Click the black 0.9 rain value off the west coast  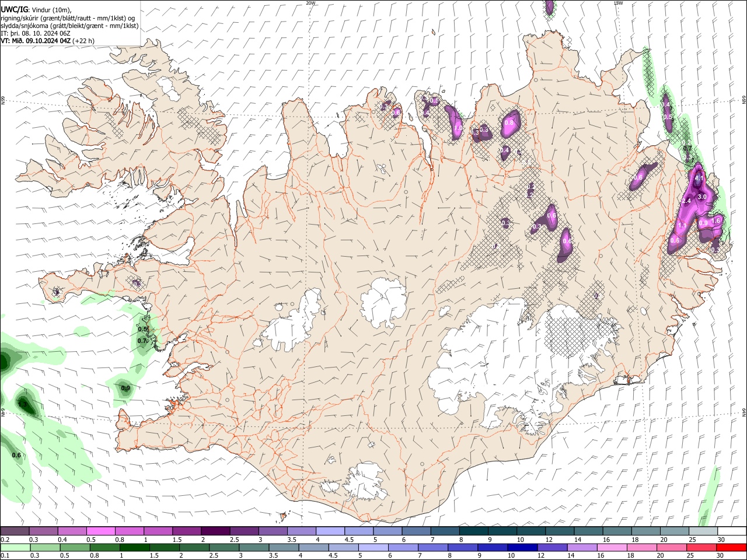(125, 388)
